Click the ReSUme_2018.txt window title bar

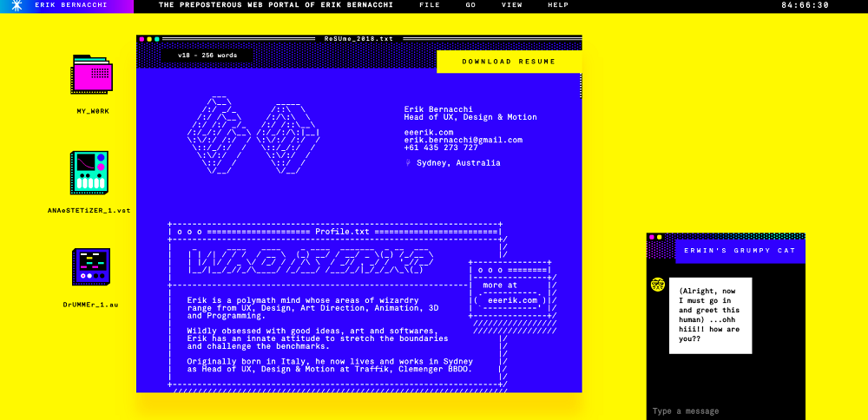pos(358,39)
